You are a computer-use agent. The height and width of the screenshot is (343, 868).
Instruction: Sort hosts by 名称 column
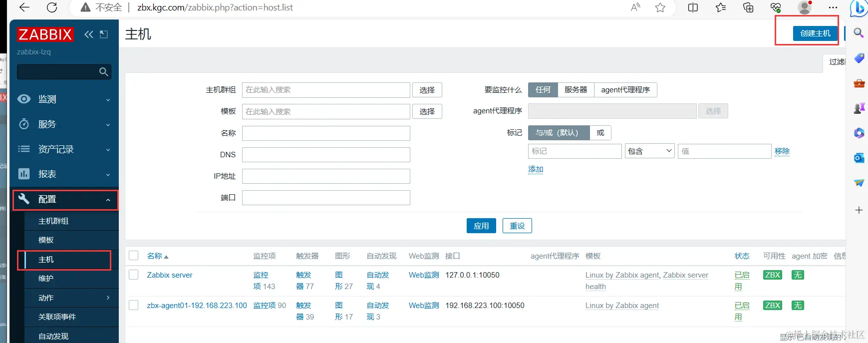(158, 256)
